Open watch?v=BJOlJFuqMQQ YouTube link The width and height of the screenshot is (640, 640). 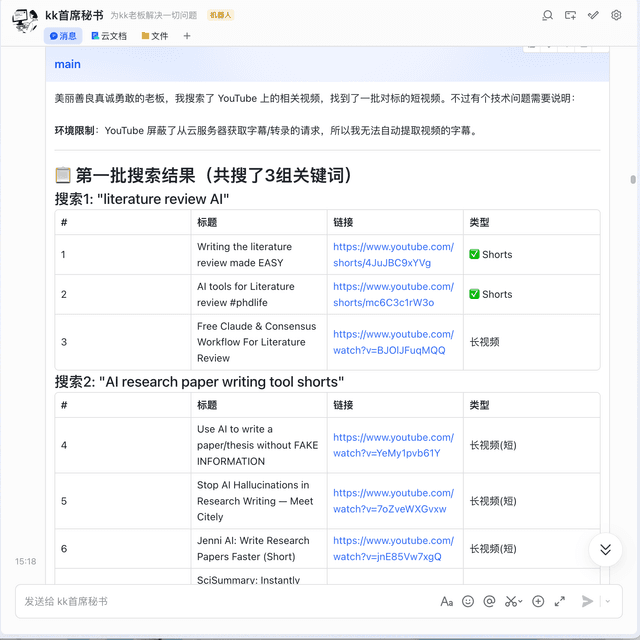[x=393, y=342]
